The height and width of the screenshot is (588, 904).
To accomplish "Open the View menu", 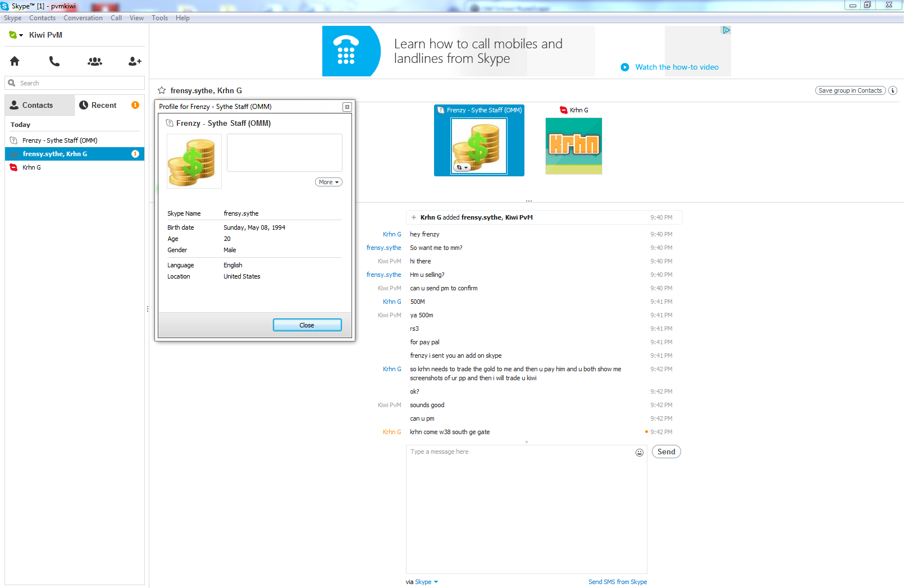I will [136, 18].
